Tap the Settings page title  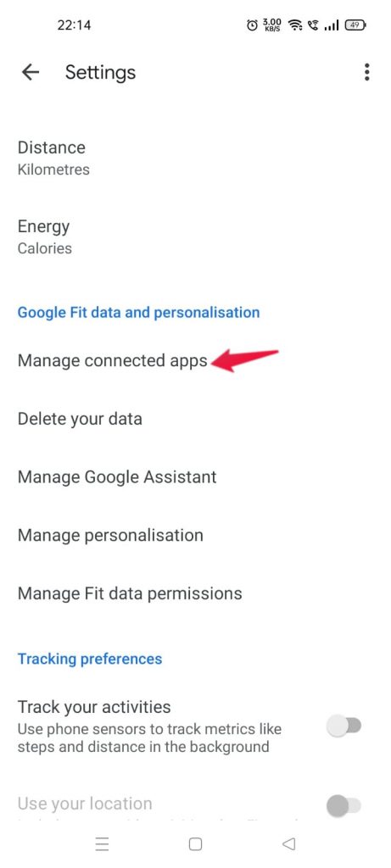coord(100,73)
